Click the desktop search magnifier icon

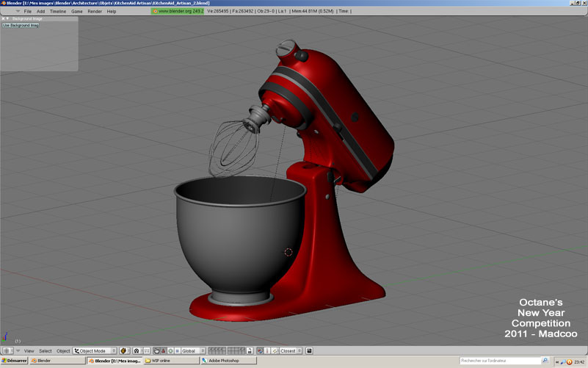point(545,361)
